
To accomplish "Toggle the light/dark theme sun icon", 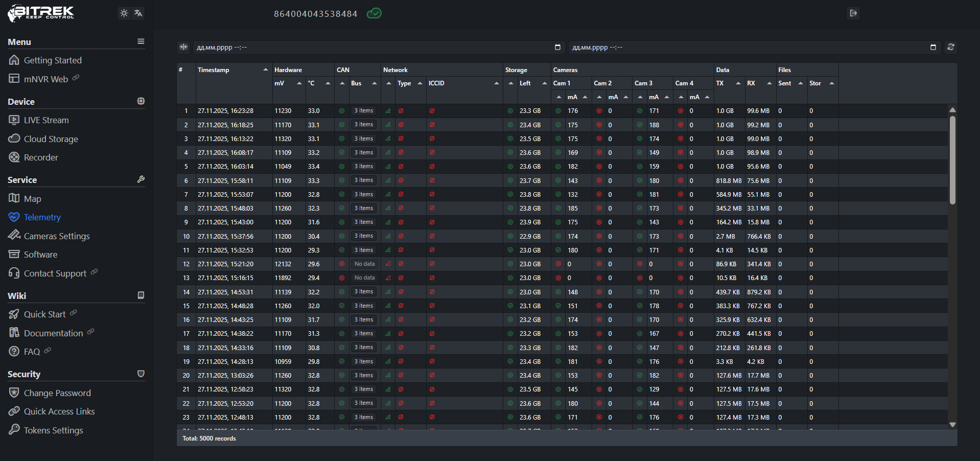I will (124, 13).
